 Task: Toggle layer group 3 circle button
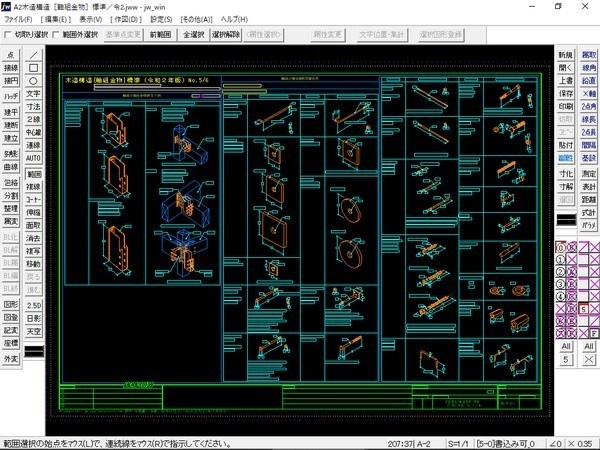(x=560, y=284)
